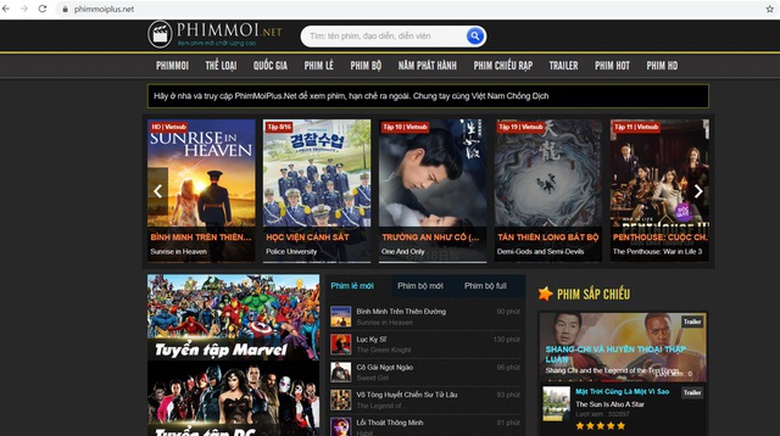Go back with browser back arrow
780x436 pixels.
pyautogui.click(x=8, y=8)
